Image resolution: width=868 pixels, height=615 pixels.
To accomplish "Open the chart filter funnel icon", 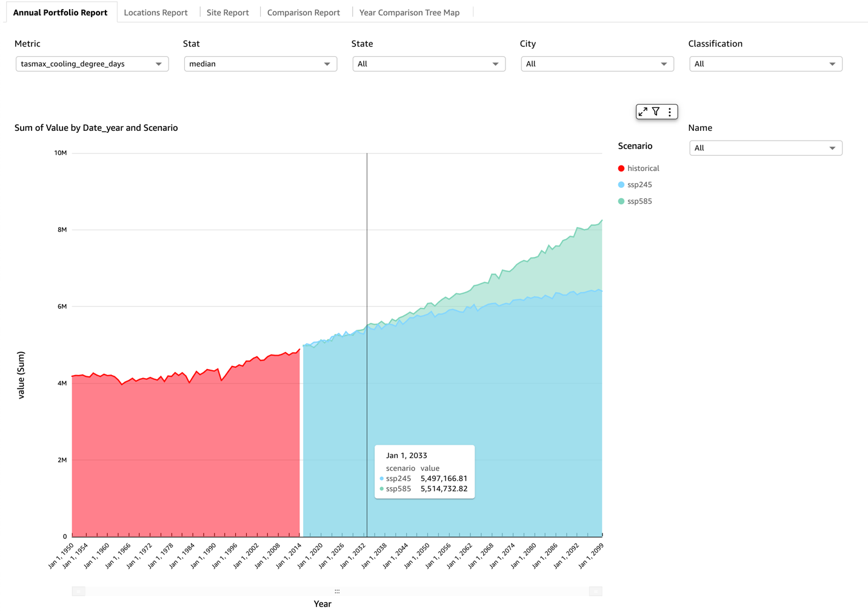I will pyautogui.click(x=656, y=111).
